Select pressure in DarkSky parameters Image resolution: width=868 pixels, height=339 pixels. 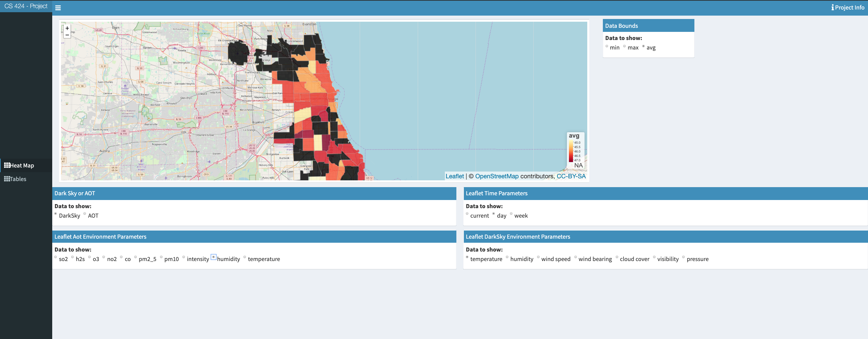coord(684,257)
